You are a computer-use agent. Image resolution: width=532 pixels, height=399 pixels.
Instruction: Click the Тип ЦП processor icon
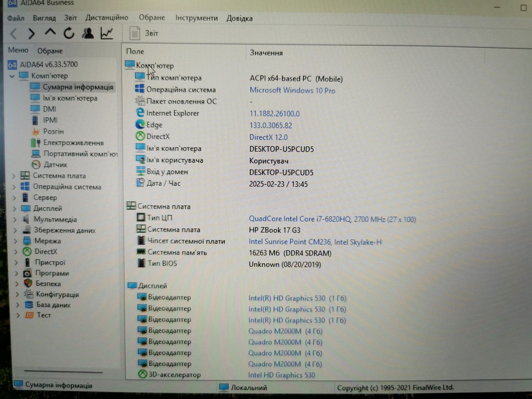pyautogui.click(x=141, y=217)
